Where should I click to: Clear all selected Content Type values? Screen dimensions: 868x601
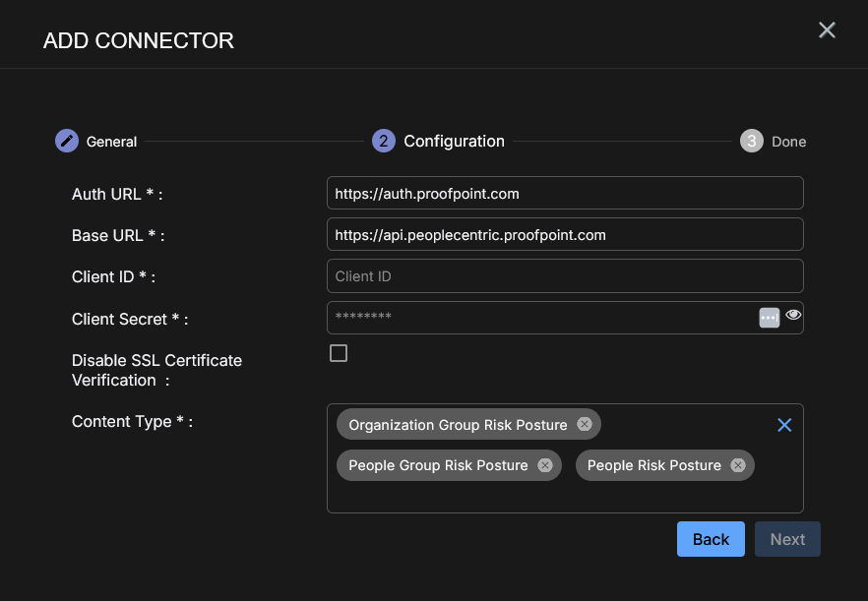point(784,425)
